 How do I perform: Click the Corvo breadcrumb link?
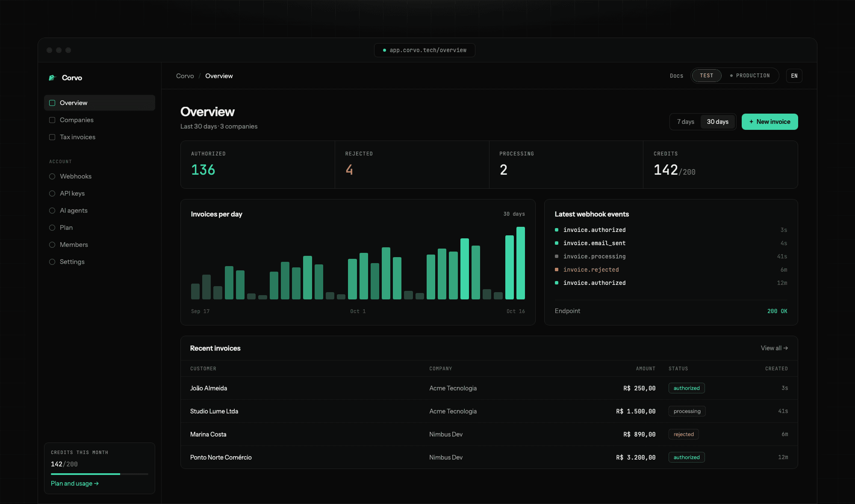(185, 76)
